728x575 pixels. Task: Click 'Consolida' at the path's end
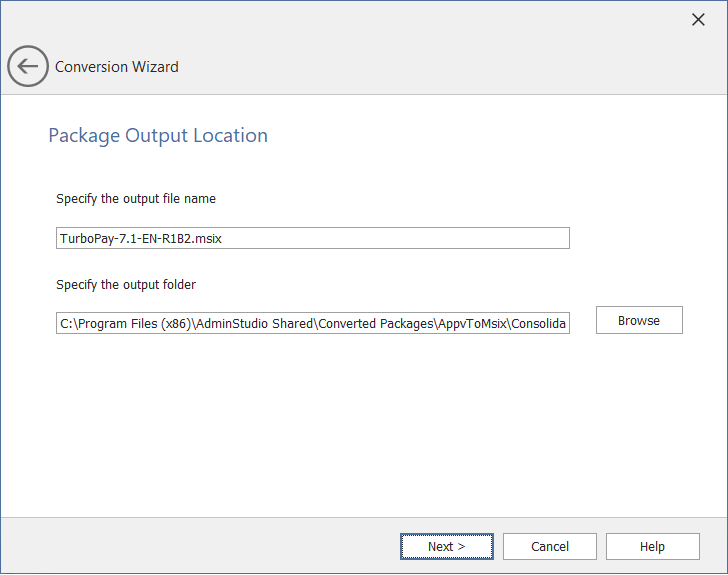(539, 324)
